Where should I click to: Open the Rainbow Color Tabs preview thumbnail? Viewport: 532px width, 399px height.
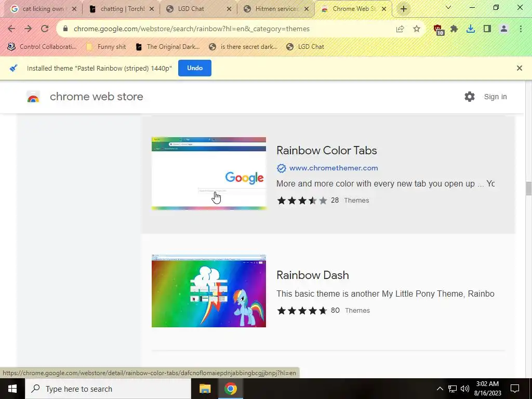[x=209, y=174]
